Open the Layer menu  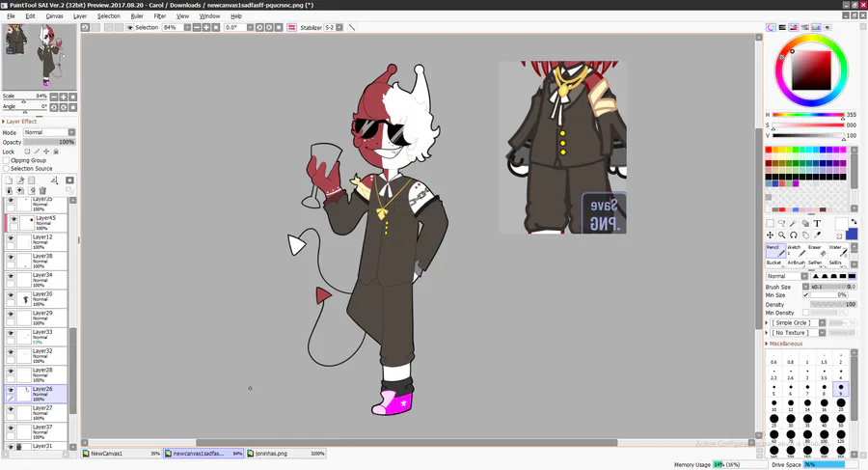click(80, 16)
